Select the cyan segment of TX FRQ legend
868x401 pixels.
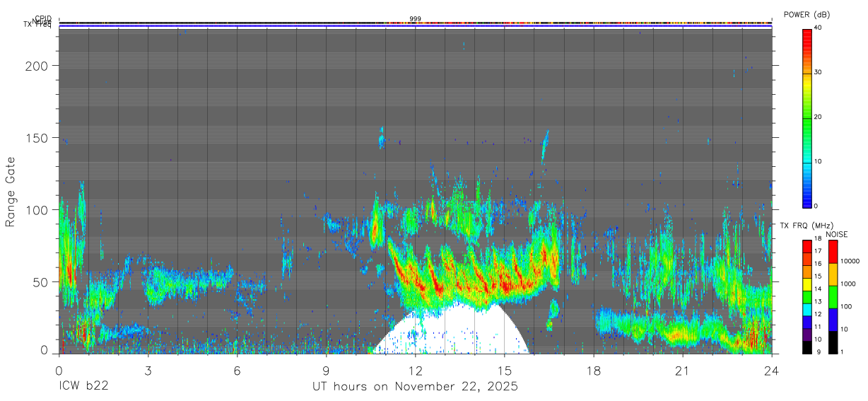tap(807, 310)
